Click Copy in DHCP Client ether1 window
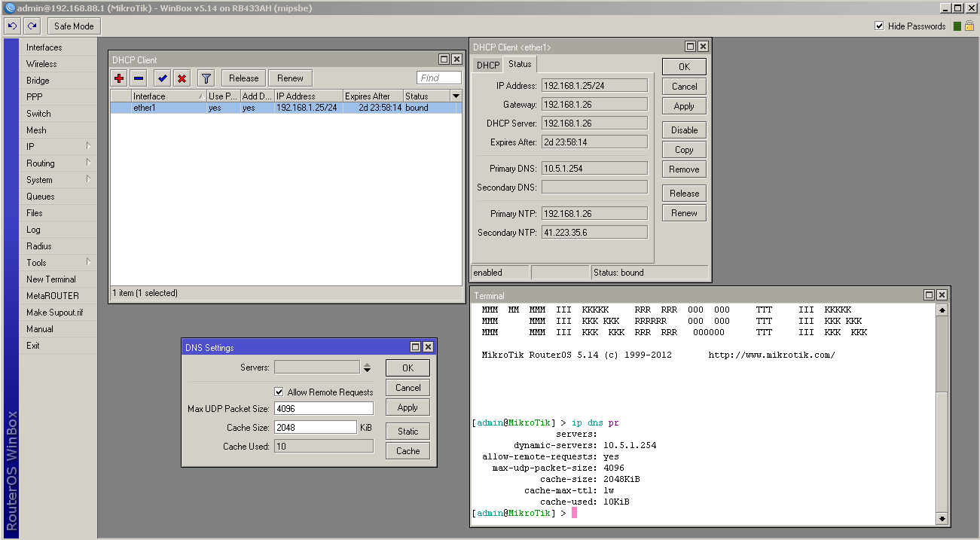 (684, 150)
